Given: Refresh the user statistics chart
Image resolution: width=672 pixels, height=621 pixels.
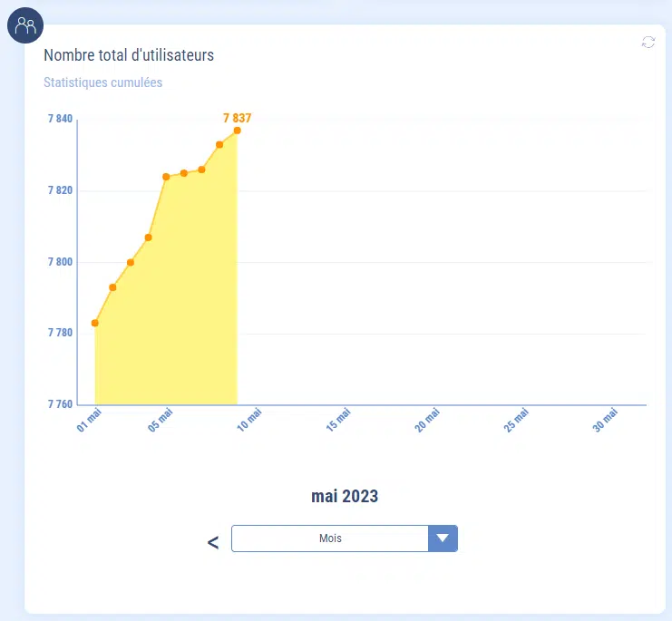Looking at the screenshot, I should click(x=648, y=42).
